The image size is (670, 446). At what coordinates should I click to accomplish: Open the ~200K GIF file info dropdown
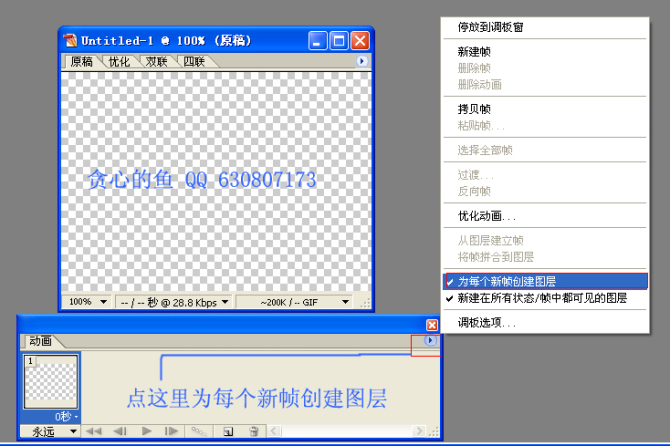pos(295,301)
